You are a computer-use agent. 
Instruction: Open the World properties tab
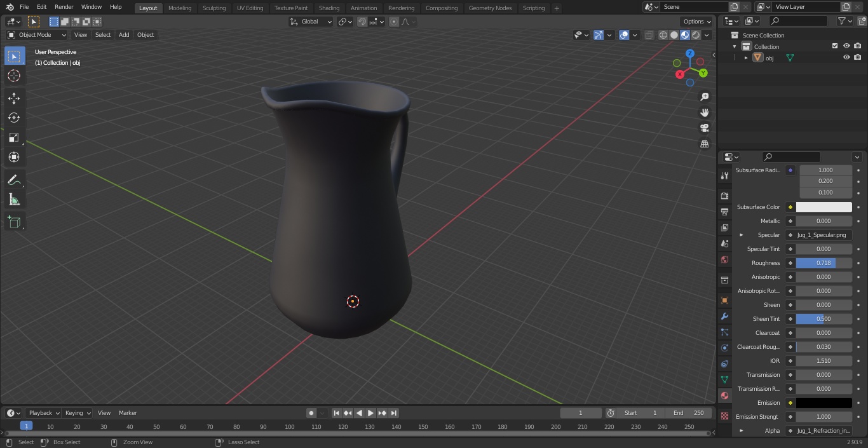pyautogui.click(x=724, y=259)
